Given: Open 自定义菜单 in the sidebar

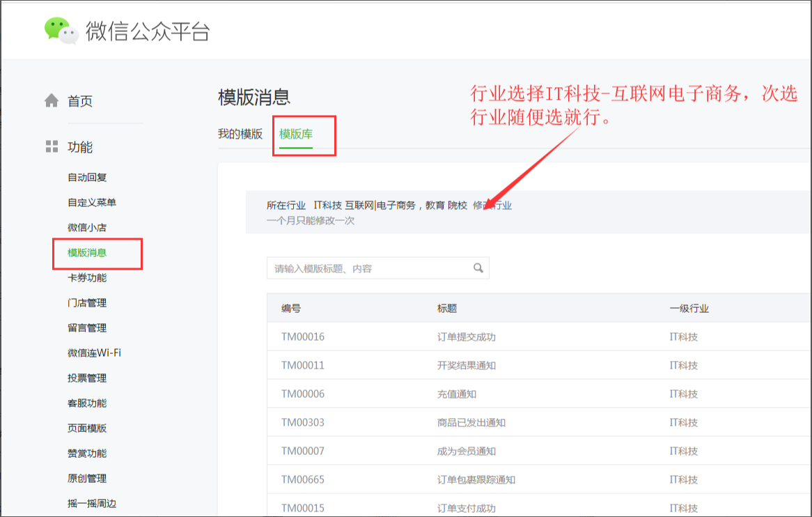Looking at the screenshot, I should click(92, 202).
